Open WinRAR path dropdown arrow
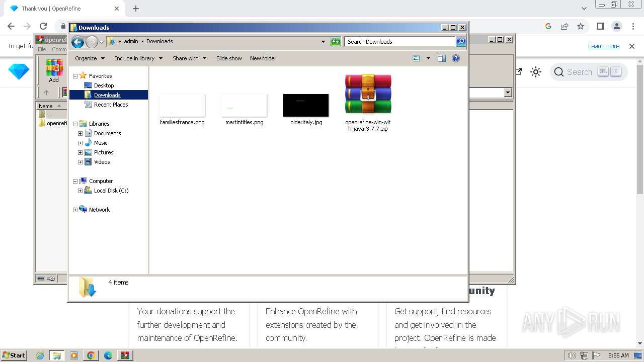 [508, 93]
